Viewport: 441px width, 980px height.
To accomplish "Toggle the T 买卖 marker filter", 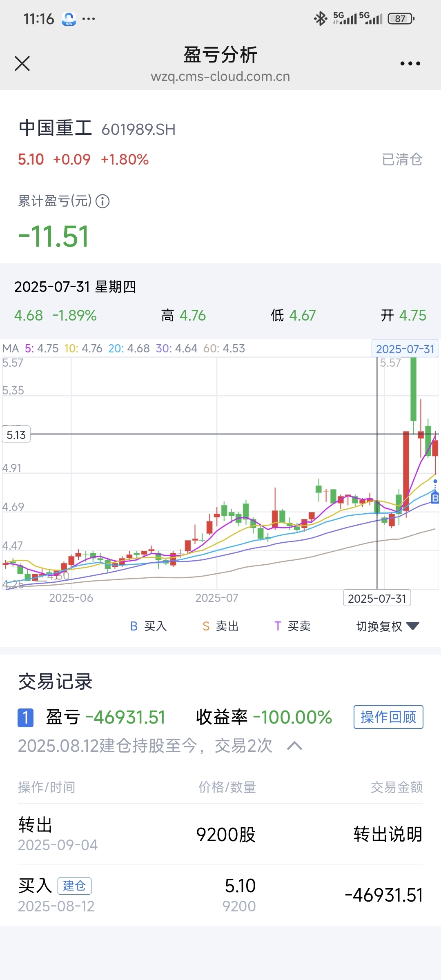I will click(x=292, y=626).
